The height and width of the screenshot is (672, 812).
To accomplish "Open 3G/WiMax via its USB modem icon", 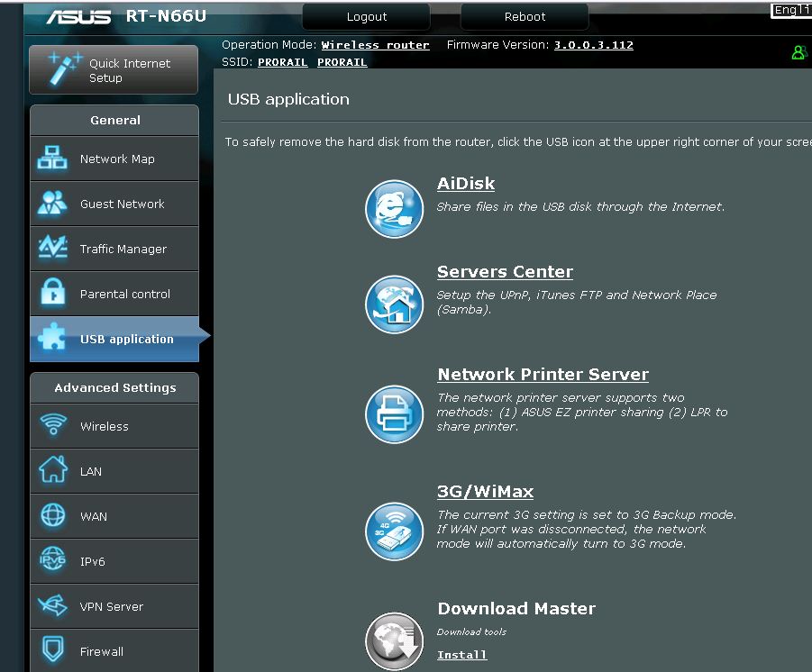I will click(394, 531).
